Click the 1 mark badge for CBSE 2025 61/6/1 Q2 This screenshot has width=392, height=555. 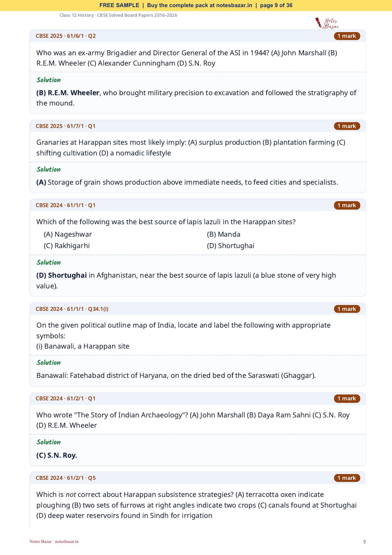(347, 36)
